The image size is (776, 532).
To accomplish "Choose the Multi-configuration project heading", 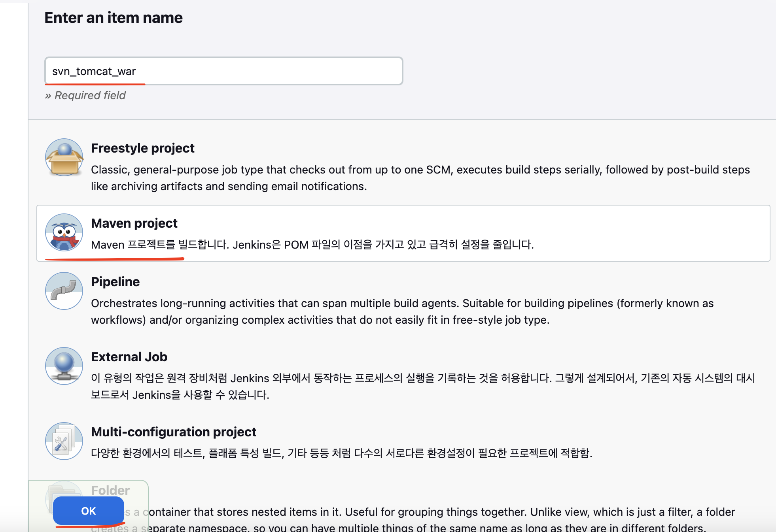I will tap(174, 432).
